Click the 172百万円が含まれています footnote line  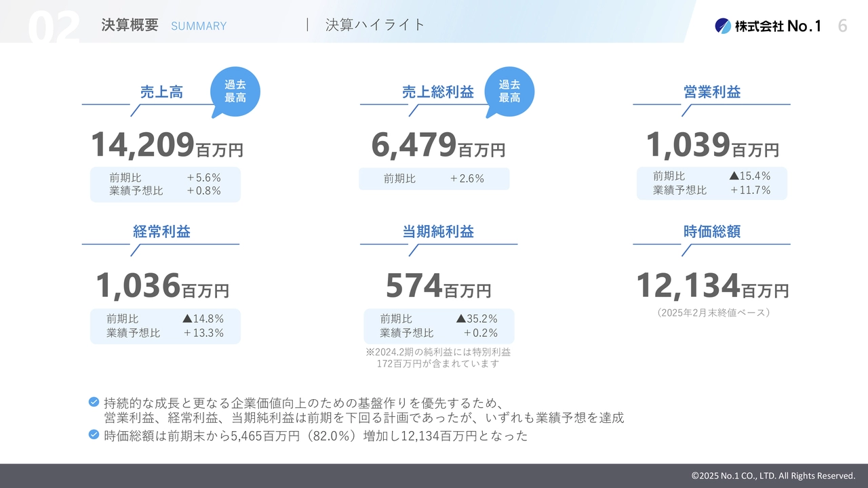[438, 364]
